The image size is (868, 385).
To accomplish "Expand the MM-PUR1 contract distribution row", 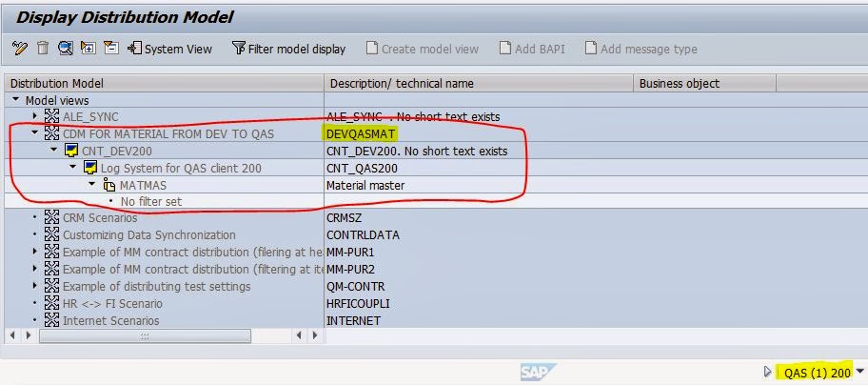I will [x=35, y=252].
